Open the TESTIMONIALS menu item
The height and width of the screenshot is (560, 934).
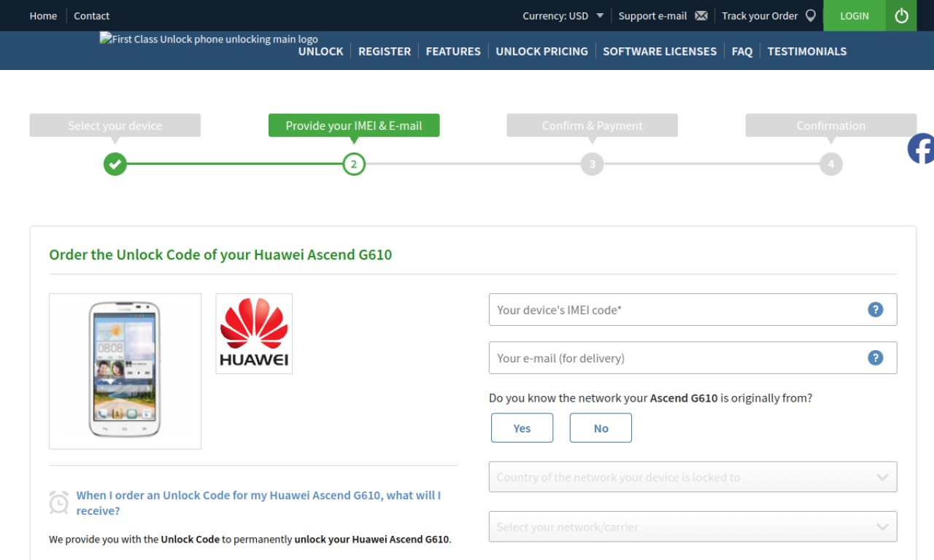coord(807,51)
